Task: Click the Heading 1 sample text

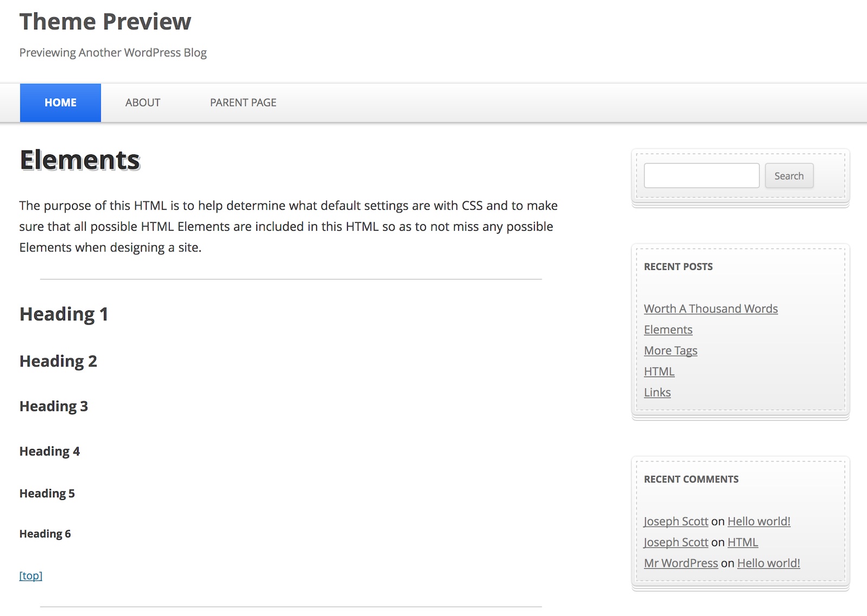Action: (x=64, y=314)
